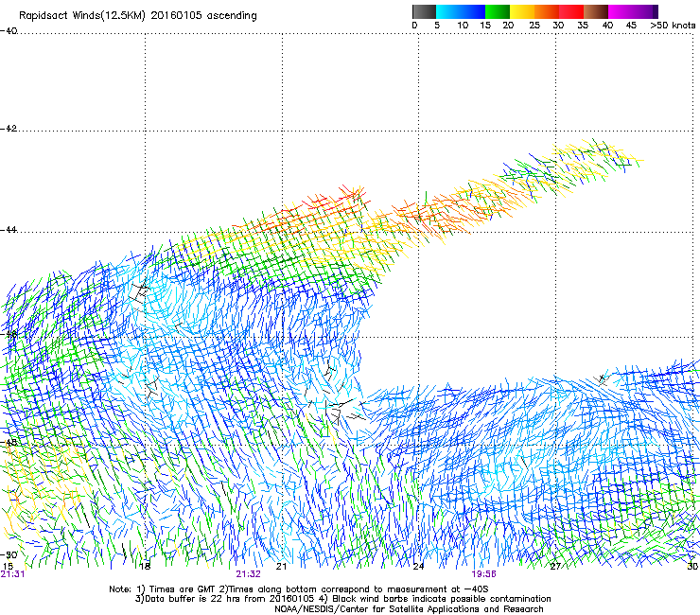Click the longitude axis label "21"
The height and width of the screenshot is (615, 700).
click(281, 567)
